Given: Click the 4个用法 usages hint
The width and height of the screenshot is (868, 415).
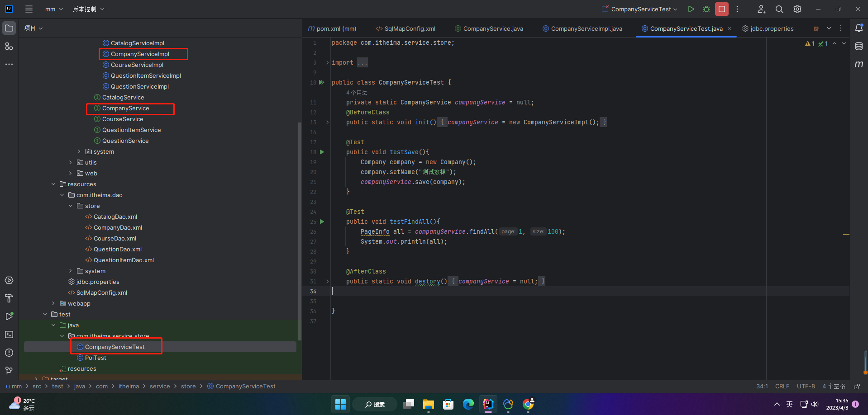Looking at the screenshot, I should (x=357, y=93).
